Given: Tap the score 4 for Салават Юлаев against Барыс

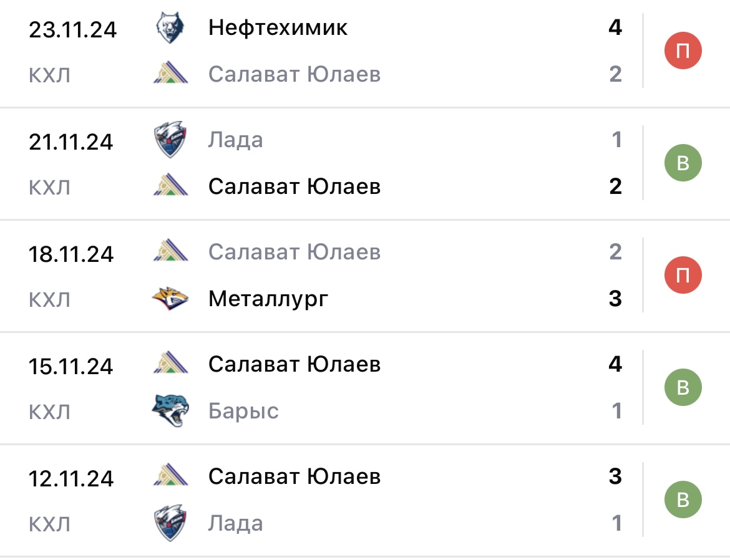Looking at the screenshot, I should coord(615,364).
